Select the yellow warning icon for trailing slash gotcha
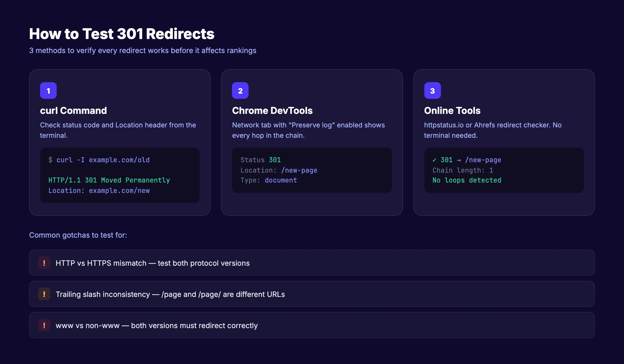This screenshot has height=364, width=624. [x=44, y=294]
